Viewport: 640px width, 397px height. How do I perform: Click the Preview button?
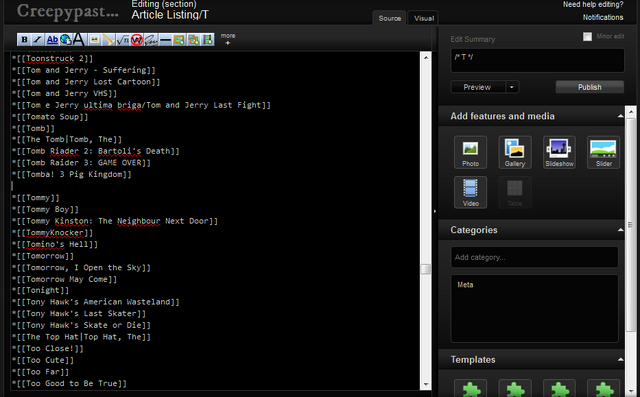coord(477,87)
